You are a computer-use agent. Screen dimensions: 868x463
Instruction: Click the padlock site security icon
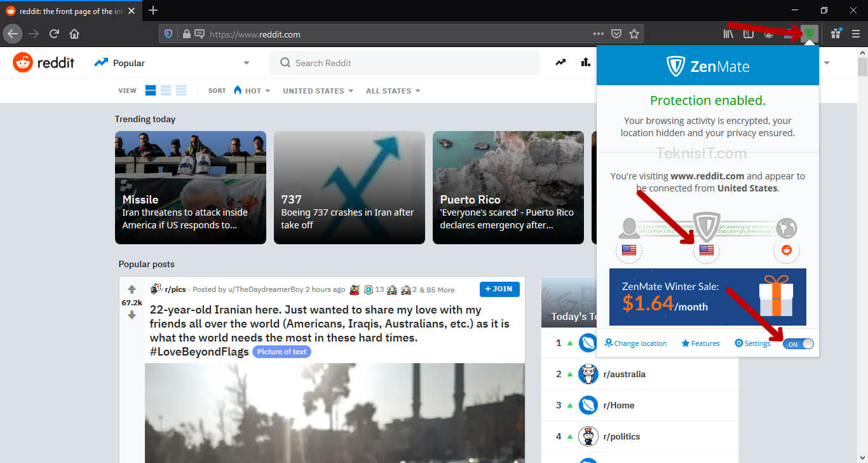coord(186,34)
